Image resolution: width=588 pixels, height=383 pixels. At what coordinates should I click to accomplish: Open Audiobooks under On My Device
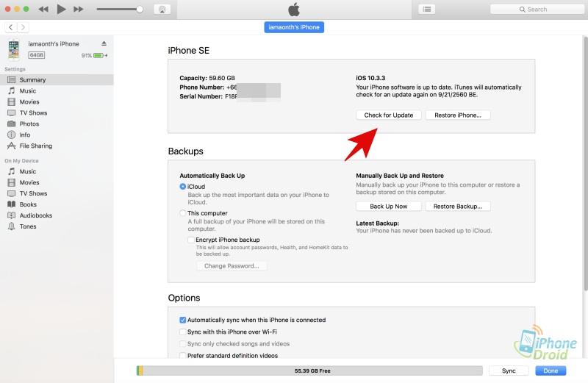[35, 215]
